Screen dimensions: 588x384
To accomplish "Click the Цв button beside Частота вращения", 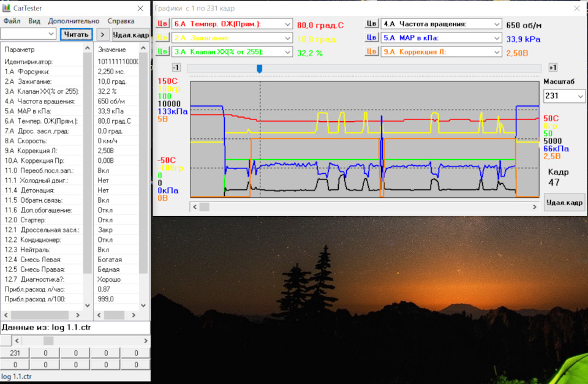I will click(372, 24).
